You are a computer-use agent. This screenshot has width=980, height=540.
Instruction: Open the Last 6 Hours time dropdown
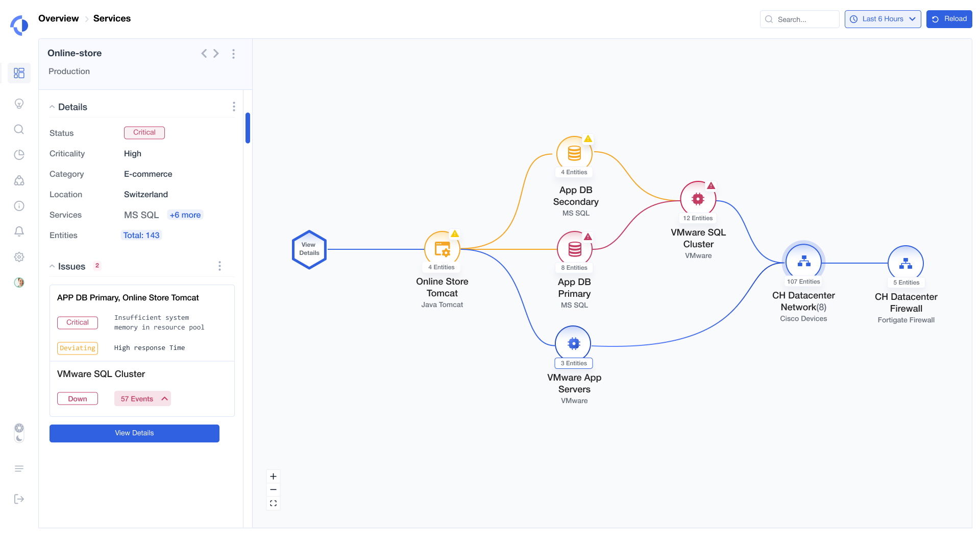click(883, 19)
